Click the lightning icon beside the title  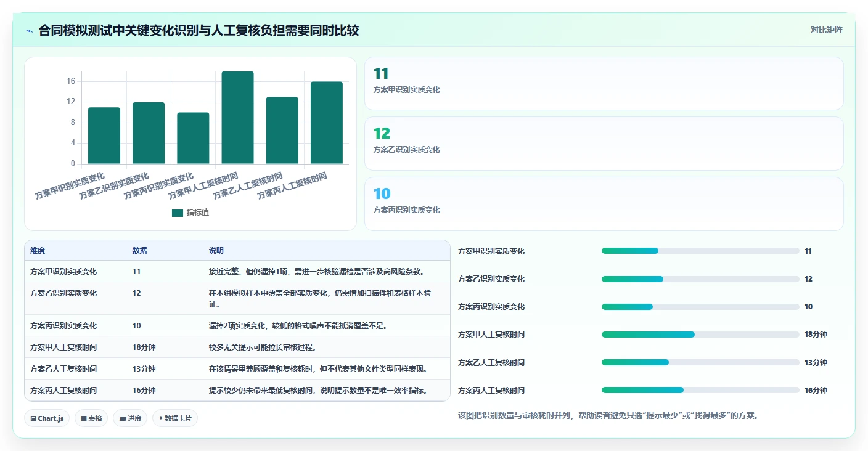[x=30, y=31]
